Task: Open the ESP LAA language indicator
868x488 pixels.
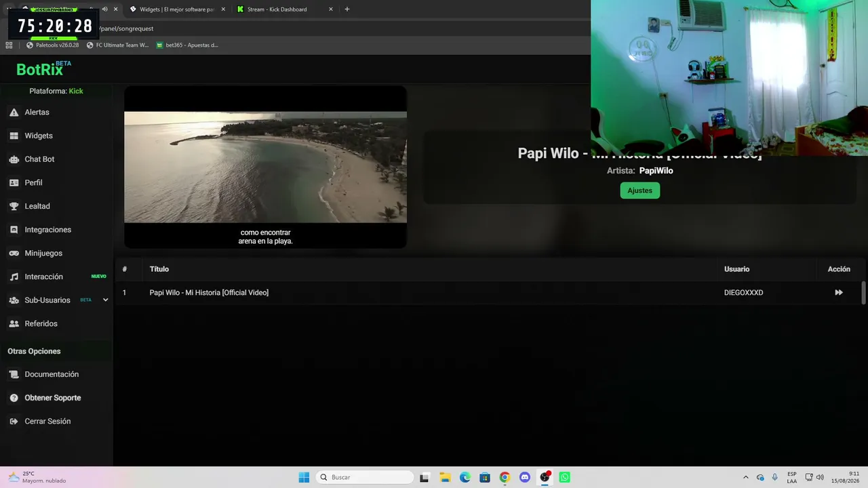Action: coord(792,477)
